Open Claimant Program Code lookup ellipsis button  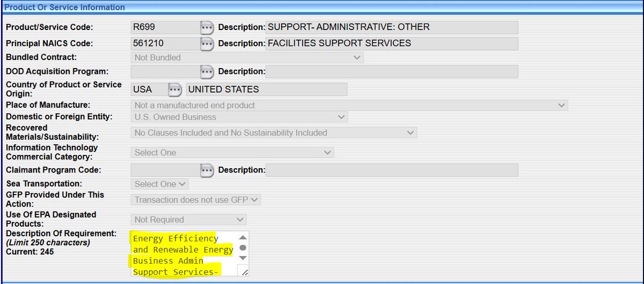207,170
